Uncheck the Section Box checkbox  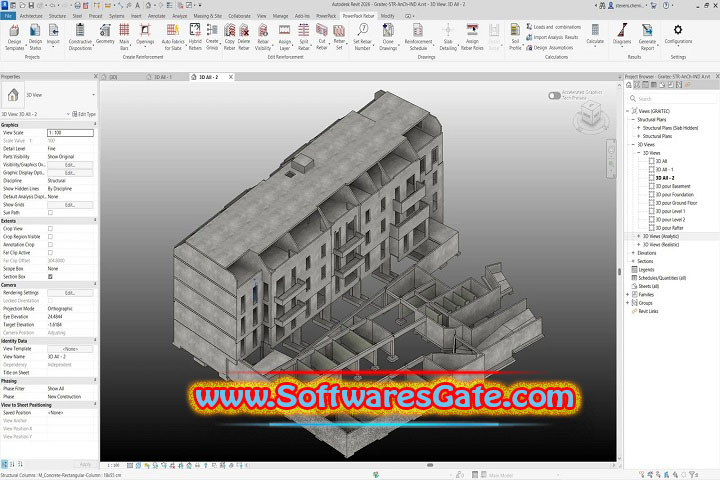pos(51,277)
